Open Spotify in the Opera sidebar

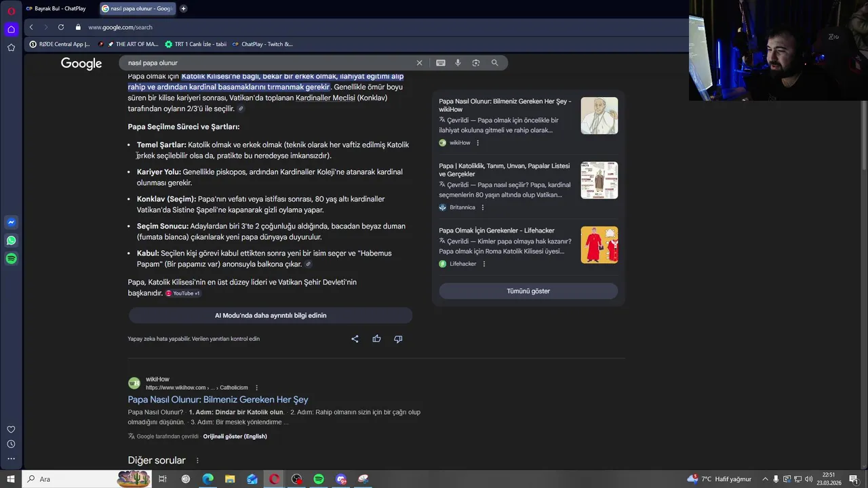click(x=11, y=258)
